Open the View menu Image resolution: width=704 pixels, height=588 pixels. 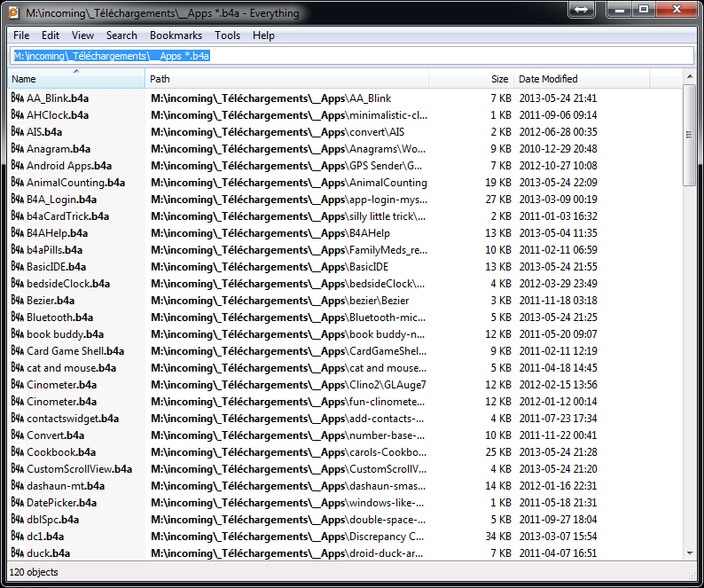(82, 35)
